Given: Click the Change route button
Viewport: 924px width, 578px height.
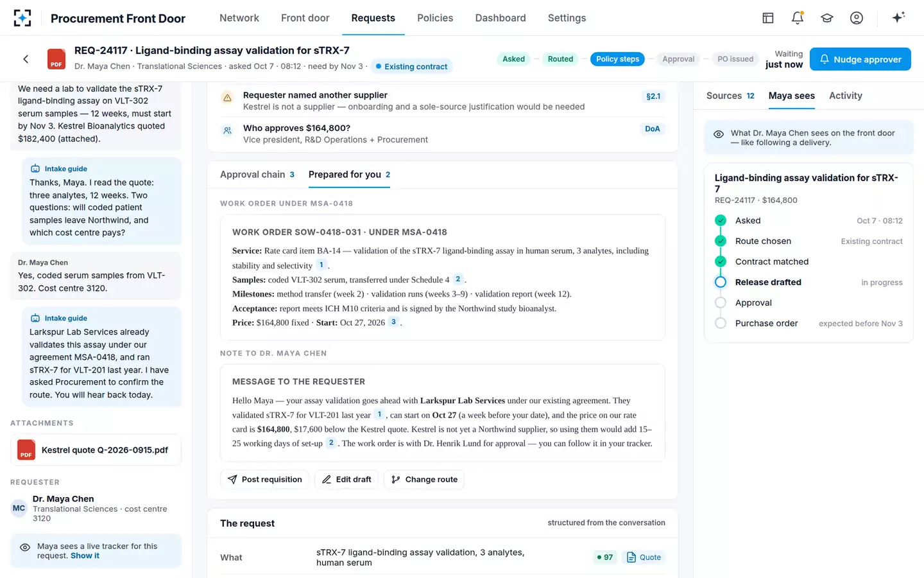Looking at the screenshot, I should [x=425, y=480].
